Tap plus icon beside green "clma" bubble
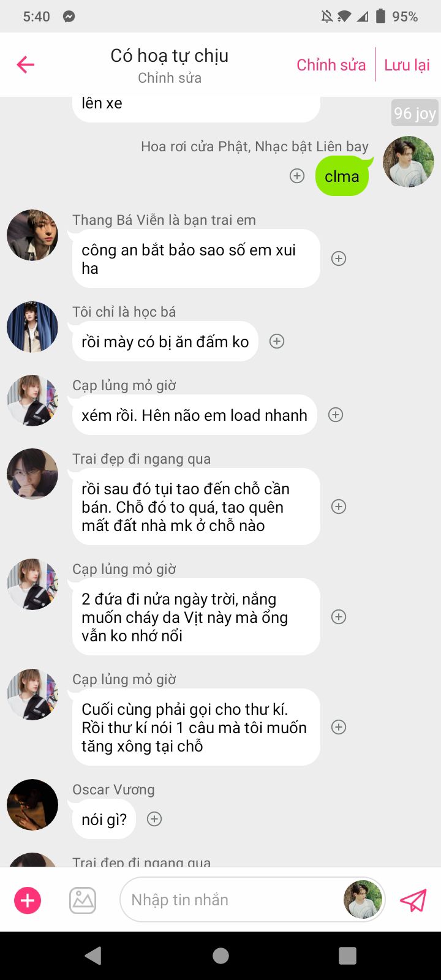The height and width of the screenshot is (980, 441). (x=297, y=176)
